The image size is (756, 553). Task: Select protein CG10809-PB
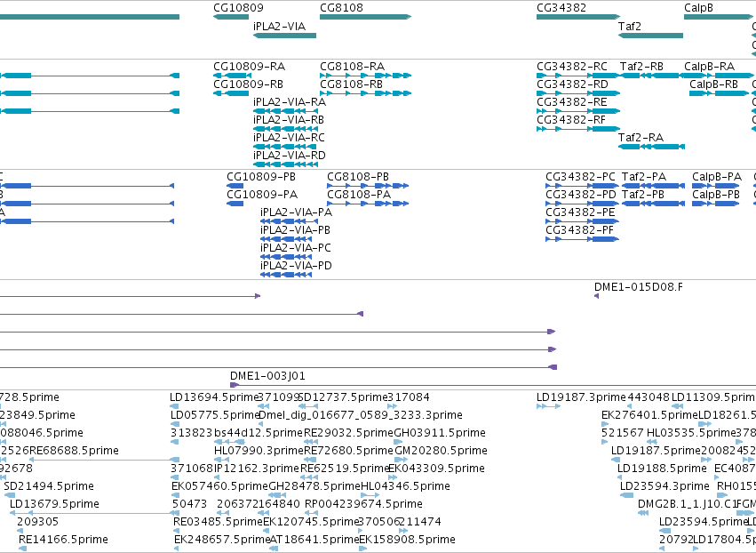pyautogui.click(x=261, y=177)
